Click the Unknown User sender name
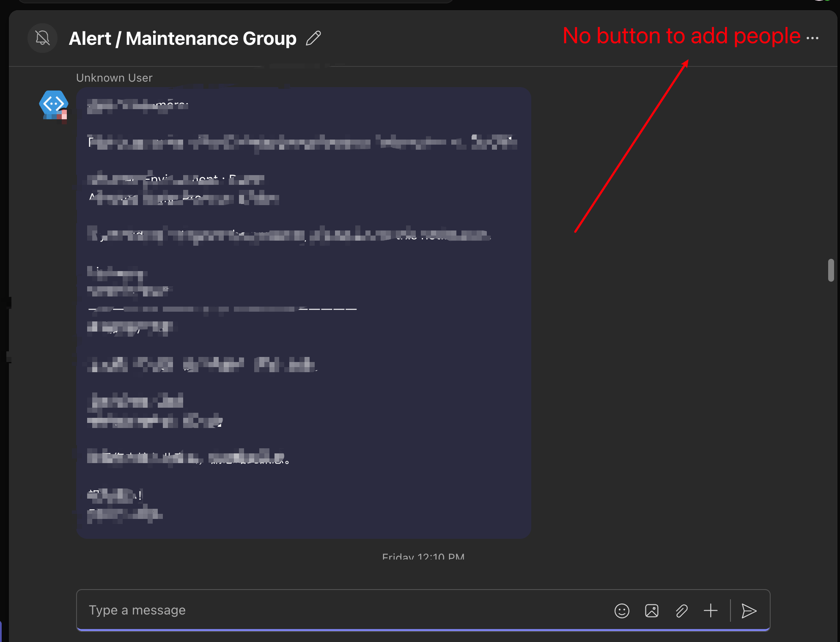Viewport: 840px width, 642px height. (x=114, y=78)
